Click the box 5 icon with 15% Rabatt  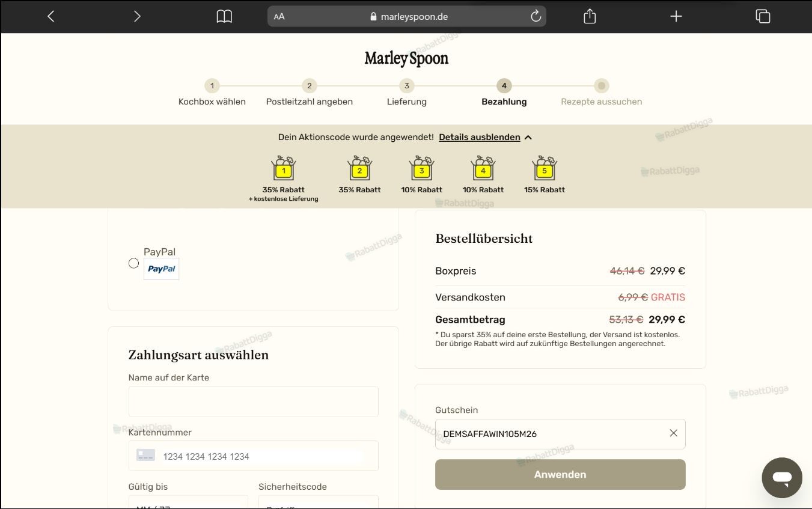pos(545,168)
